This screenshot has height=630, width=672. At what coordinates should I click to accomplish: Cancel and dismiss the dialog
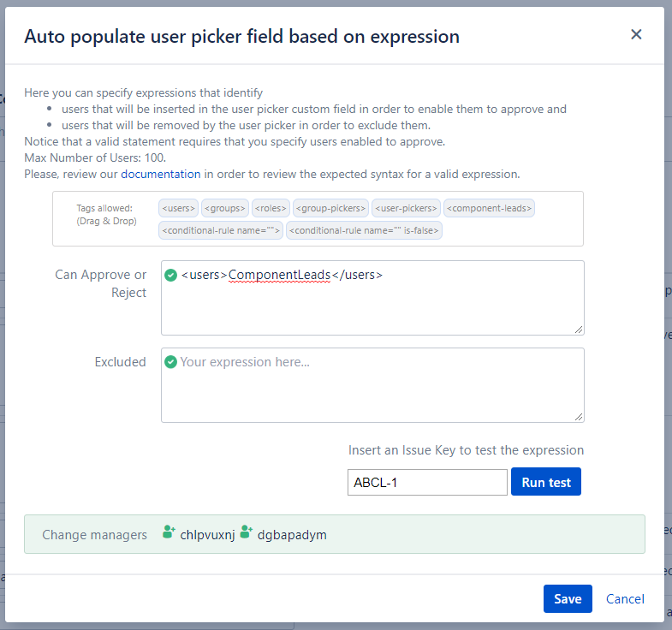[625, 599]
